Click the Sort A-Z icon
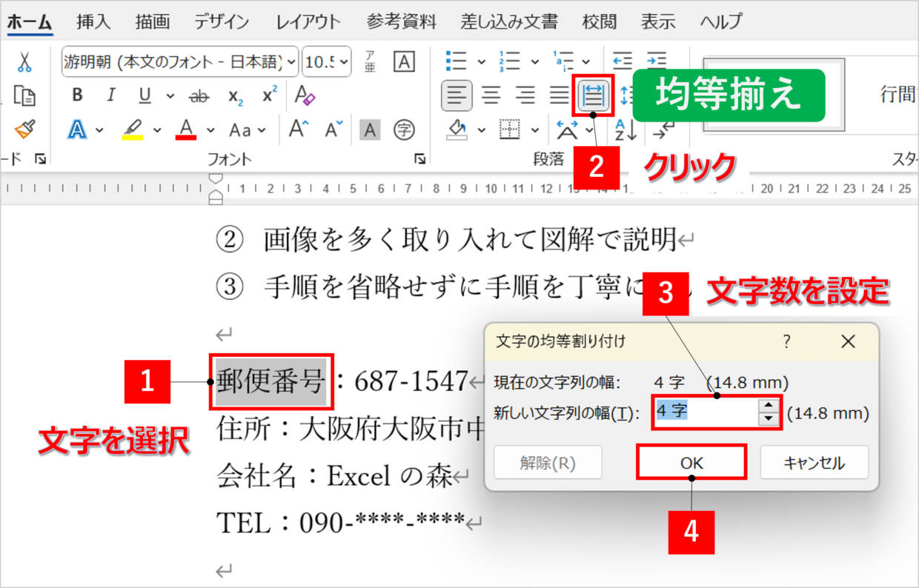919x588 pixels. pyautogui.click(x=626, y=131)
